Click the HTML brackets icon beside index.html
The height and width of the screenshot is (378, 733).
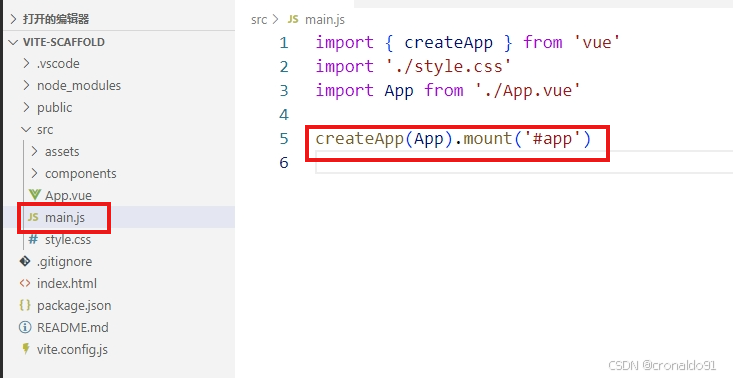[25, 283]
